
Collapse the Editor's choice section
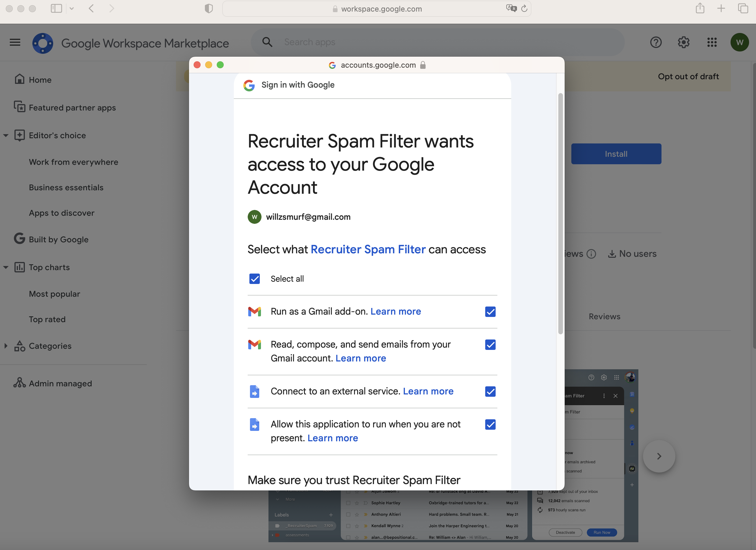click(x=6, y=135)
